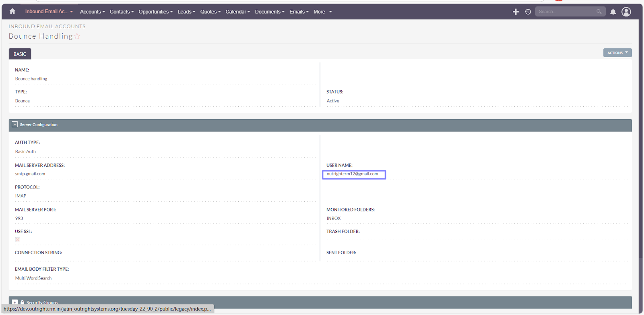The height and width of the screenshot is (315, 644).
Task: Click the search magnifier icon
Action: (599, 12)
